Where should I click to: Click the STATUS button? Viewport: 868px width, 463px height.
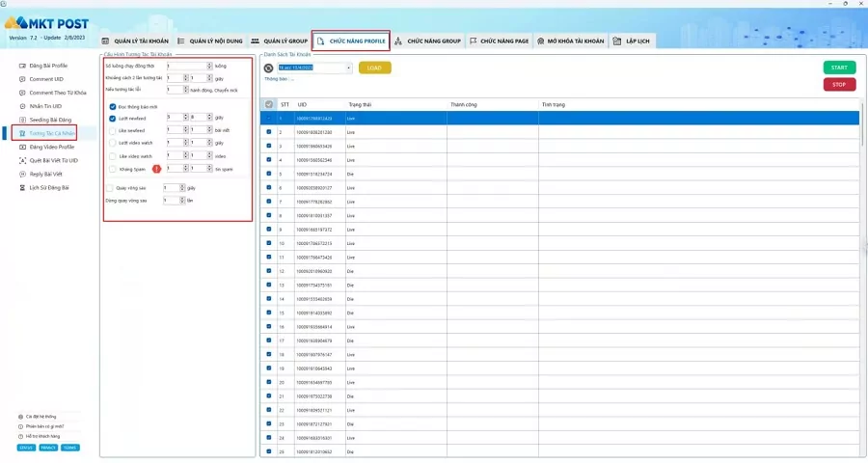pyautogui.click(x=26, y=448)
